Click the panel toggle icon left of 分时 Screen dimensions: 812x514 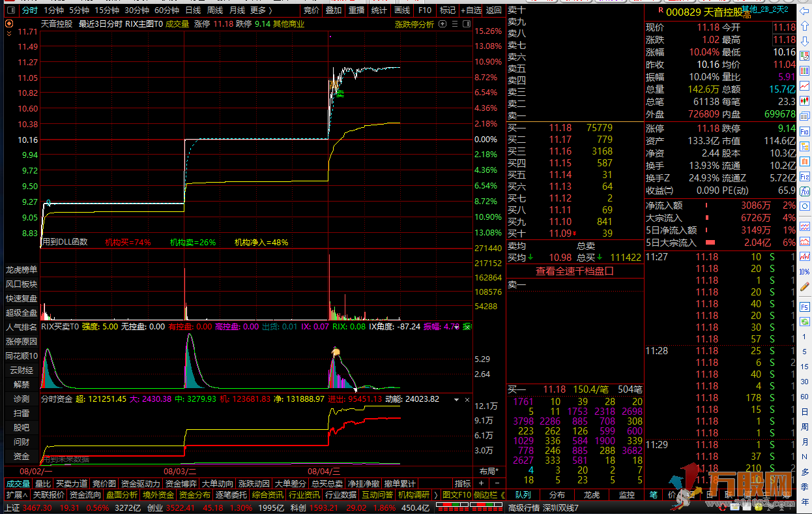10,10
